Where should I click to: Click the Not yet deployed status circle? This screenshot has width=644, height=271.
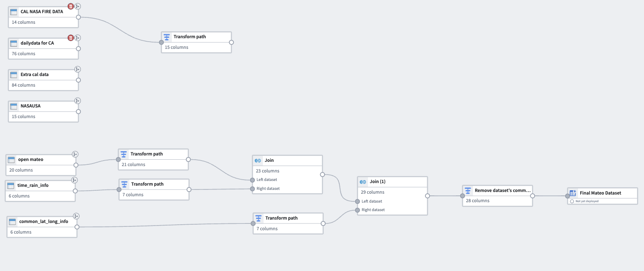[x=572, y=201]
